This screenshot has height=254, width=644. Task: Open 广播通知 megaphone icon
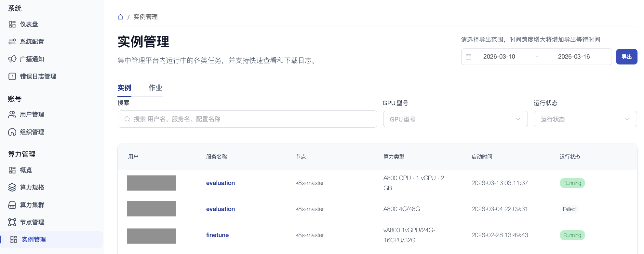click(x=12, y=59)
